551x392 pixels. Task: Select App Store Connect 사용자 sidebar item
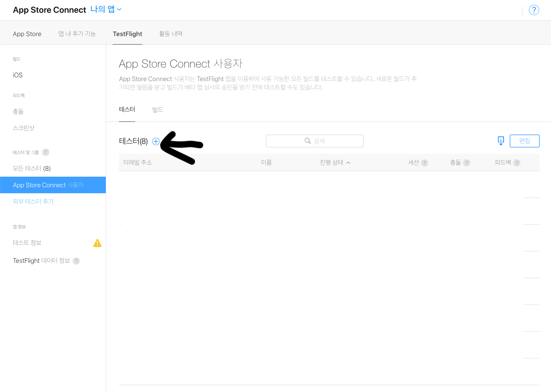(53, 185)
